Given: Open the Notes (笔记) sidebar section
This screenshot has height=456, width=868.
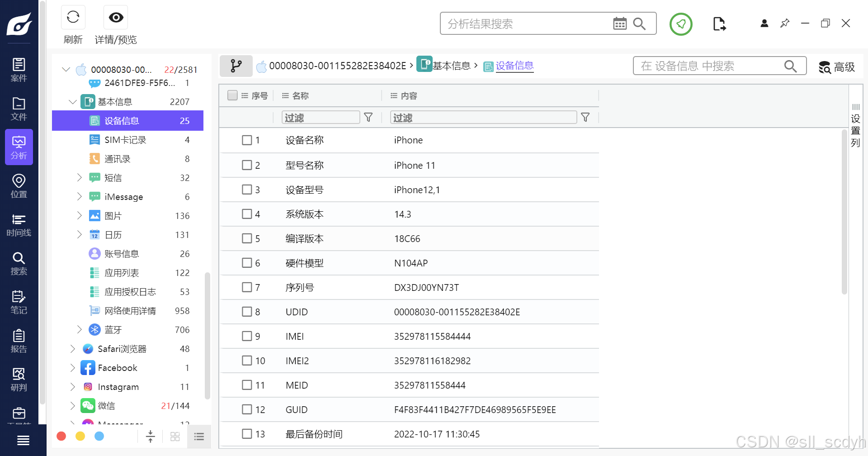Looking at the screenshot, I should point(19,302).
